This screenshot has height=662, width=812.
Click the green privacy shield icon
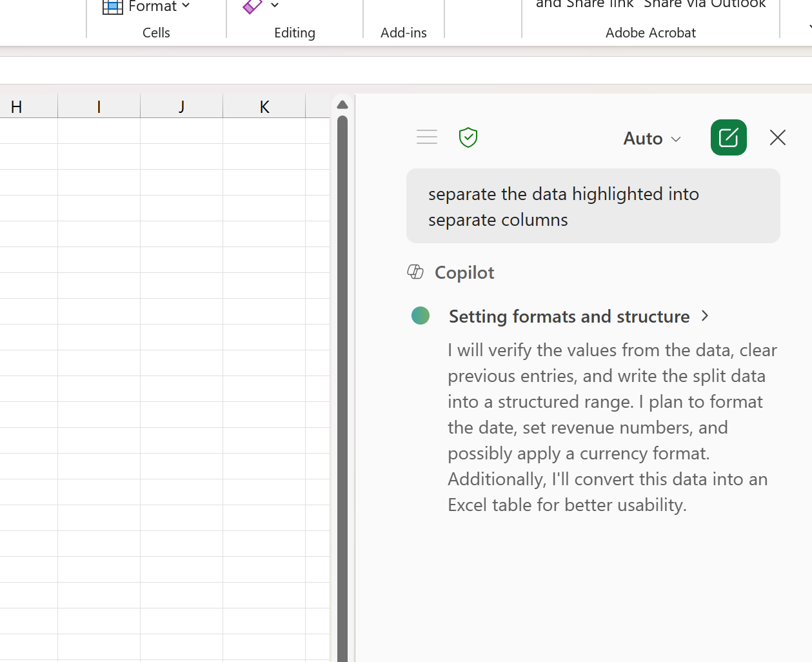468,137
